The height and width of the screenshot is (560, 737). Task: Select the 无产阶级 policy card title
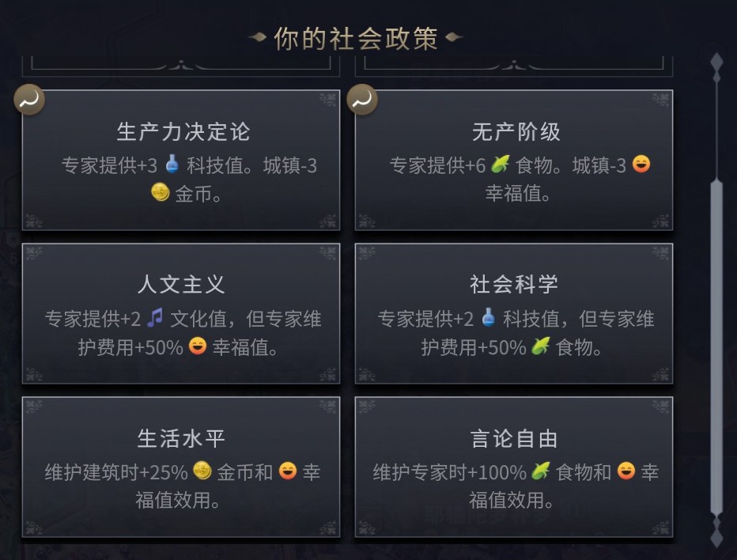point(516,131)
